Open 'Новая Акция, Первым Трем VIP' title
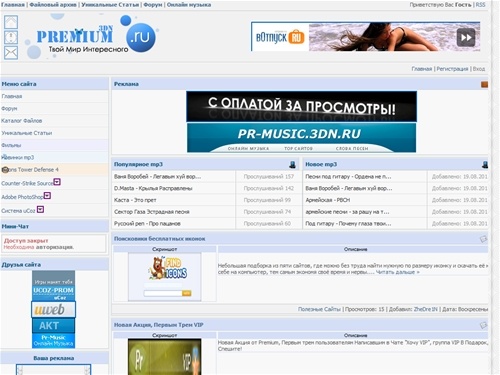500x375 pixels. [x=159, y=325]
